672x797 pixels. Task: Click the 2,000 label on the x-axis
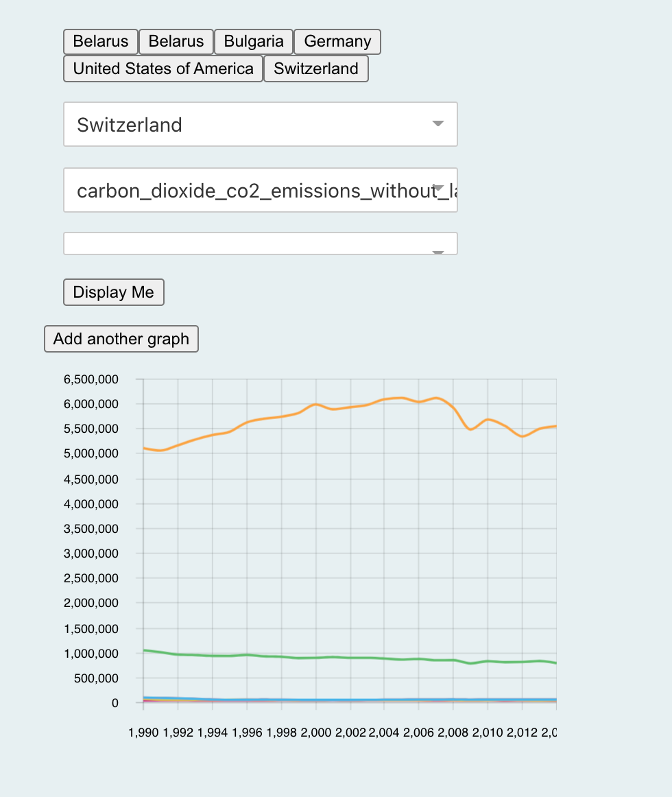coord(315,732)
